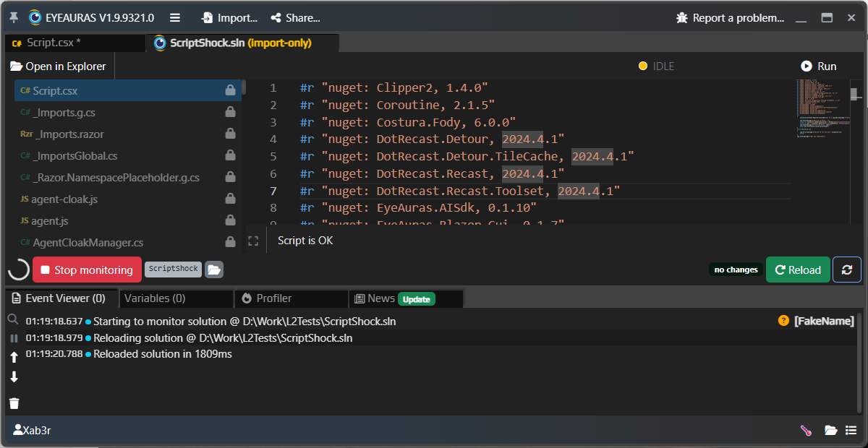Click the thermometer icon in status bar
This screenshot has height=448, width=868.
click(x=806, y=431)
